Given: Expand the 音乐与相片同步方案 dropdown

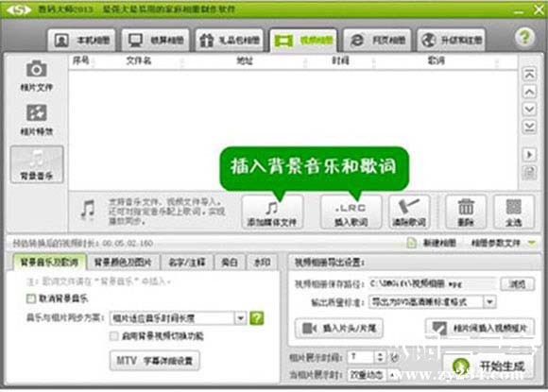Looking at the screenshot, I should [x=240, y=318].
